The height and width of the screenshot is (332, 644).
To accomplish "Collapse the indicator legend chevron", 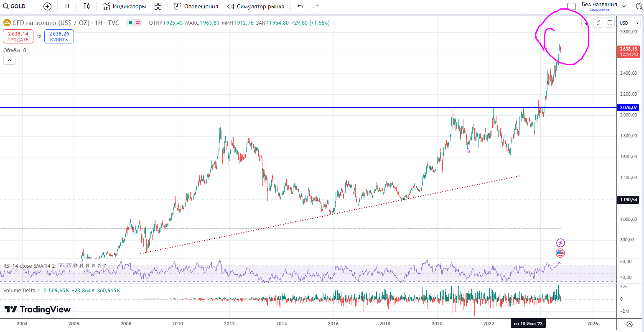I will click(9, 61).
